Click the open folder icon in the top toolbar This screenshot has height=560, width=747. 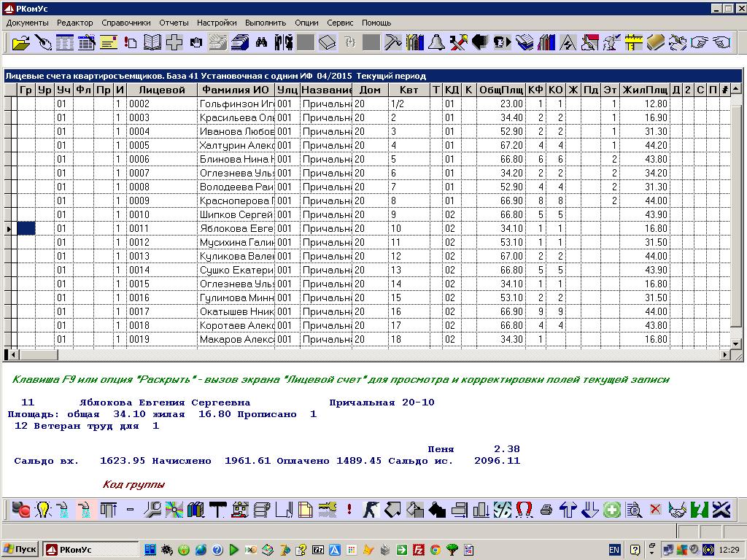[21, 42]
